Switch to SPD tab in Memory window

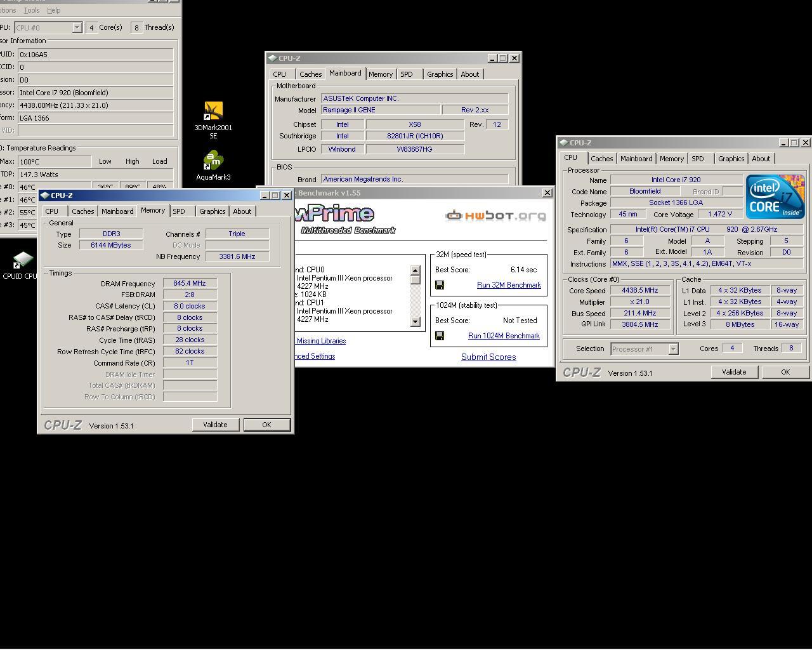pyautogui.click(x=179, y=211)
